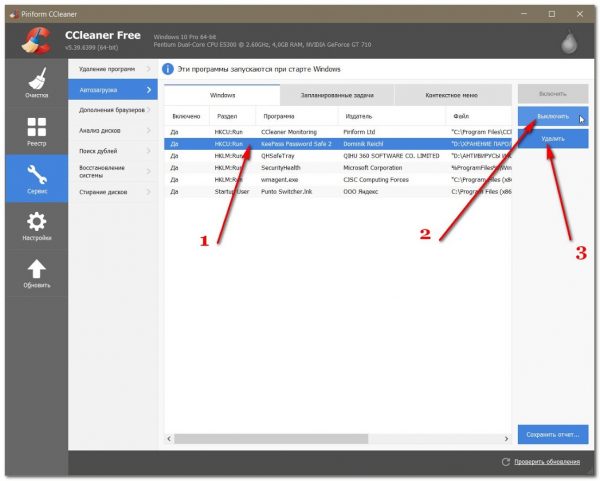Image resolution: width=600 pixels, height=481 pixels.
Task: Click QIHU 360 SOFTWARE CO. LIMITED cell
Action: (391, 156)
